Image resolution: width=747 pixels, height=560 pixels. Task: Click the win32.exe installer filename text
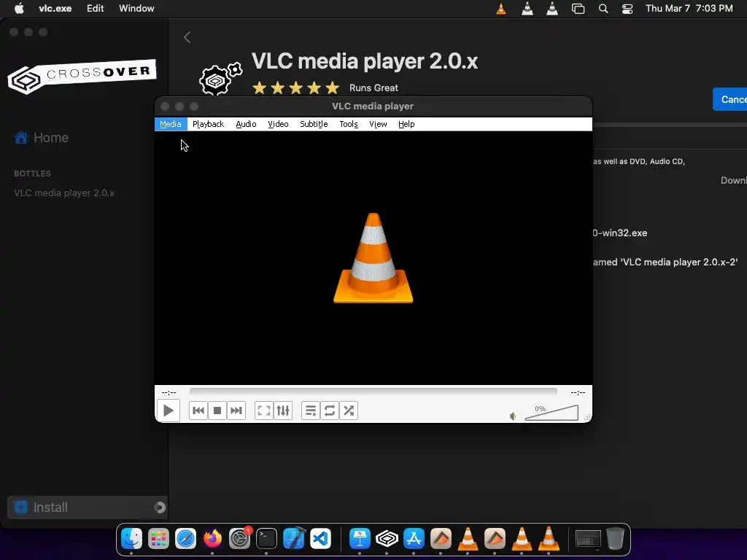tap(620, 233)
